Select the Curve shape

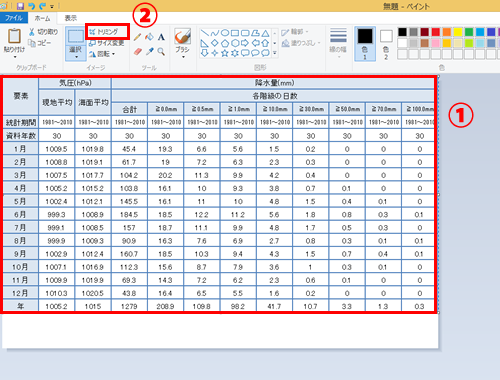215,33
